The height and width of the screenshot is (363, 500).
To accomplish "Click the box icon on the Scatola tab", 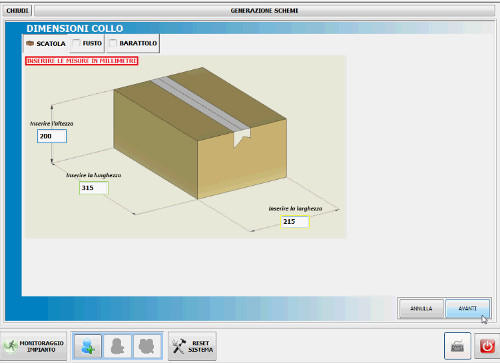I will click(x=30, y=43).
